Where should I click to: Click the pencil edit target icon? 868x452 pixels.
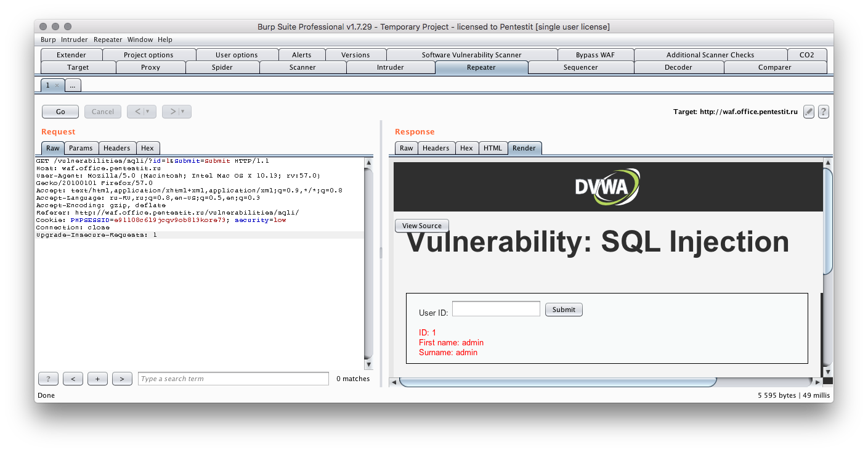(809, 112)
